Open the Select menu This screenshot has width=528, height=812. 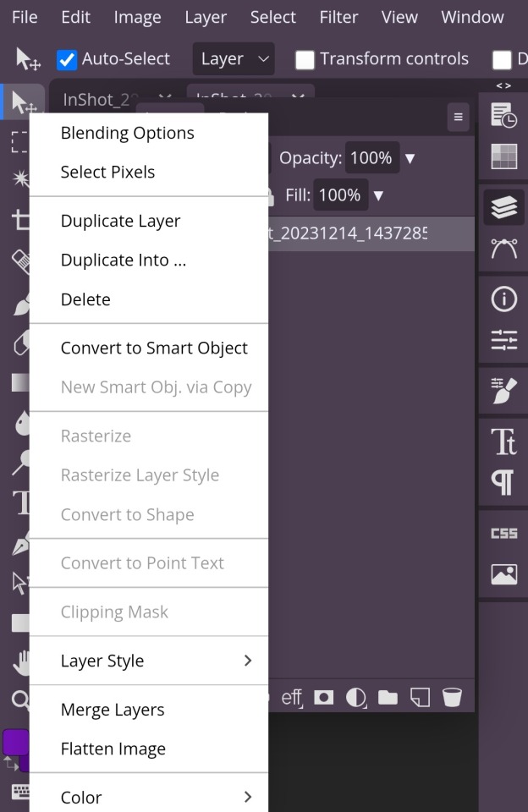coord(273,17)
